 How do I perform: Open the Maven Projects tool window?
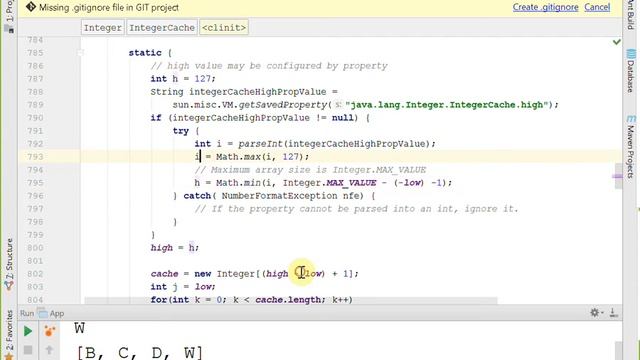click(631, 147)
